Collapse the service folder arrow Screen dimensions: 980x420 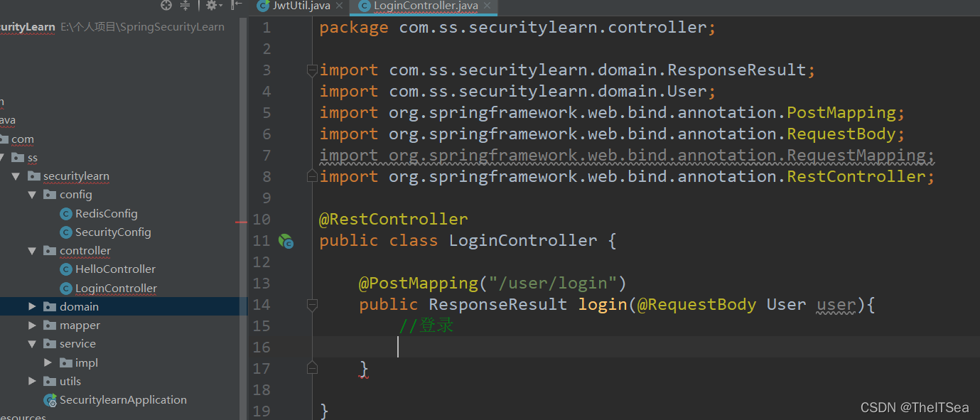click(32, 343)
